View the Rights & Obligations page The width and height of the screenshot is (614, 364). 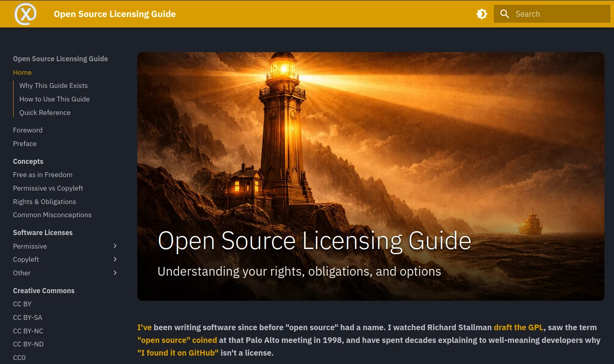44,201
